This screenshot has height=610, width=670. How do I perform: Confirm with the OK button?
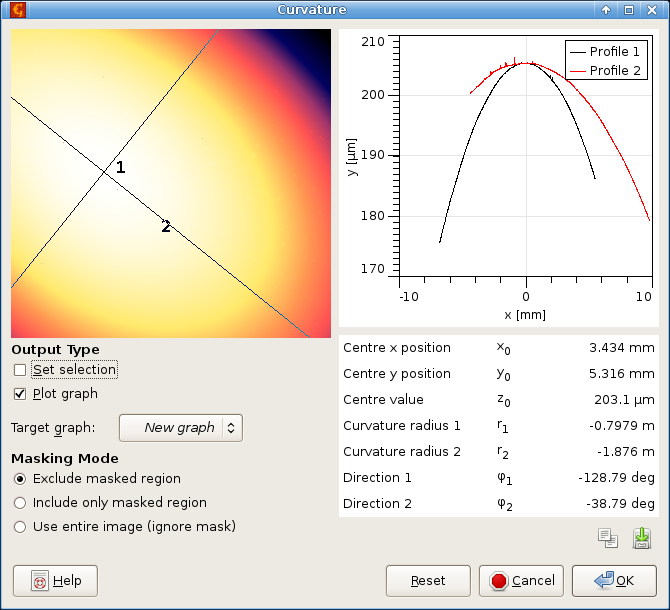click(x=614, y=581)
